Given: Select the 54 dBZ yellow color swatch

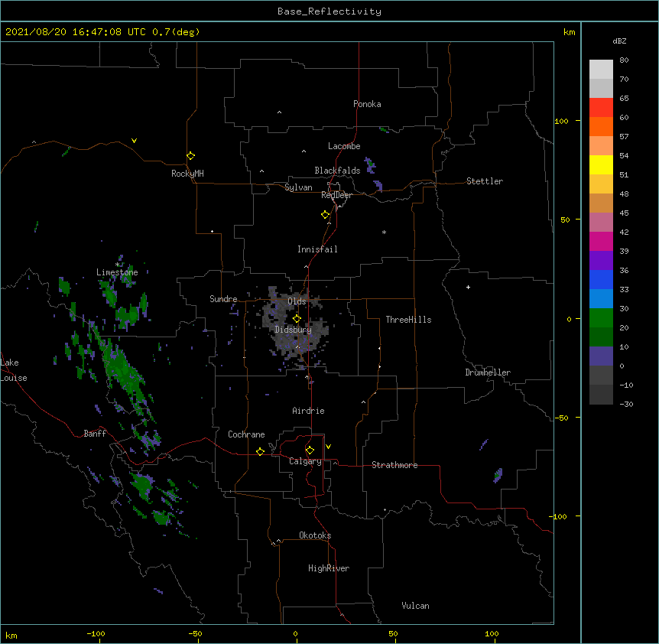Looking at the screenshot, I should pos(601,164).
